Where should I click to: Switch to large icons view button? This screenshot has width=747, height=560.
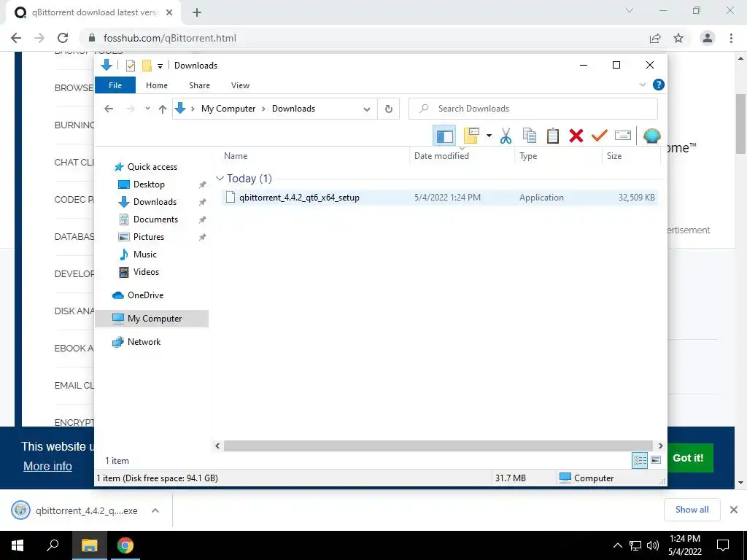656,460
